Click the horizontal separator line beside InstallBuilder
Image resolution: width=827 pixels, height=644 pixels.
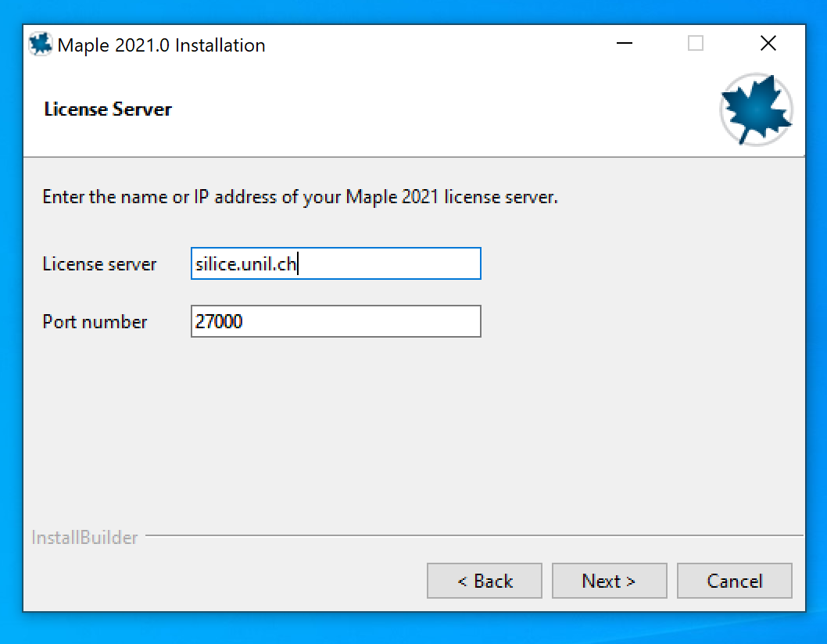pyautogui.click(x=469, y=536)
